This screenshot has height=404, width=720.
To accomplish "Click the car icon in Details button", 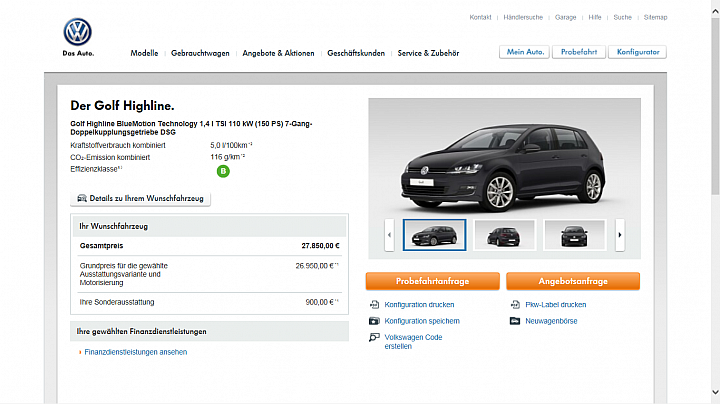I will pyautogui.click(x=82, y=198).
